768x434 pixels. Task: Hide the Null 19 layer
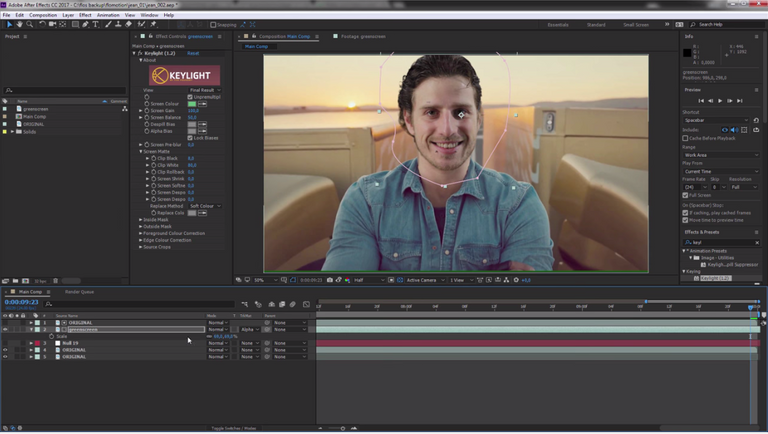point(5,343)
